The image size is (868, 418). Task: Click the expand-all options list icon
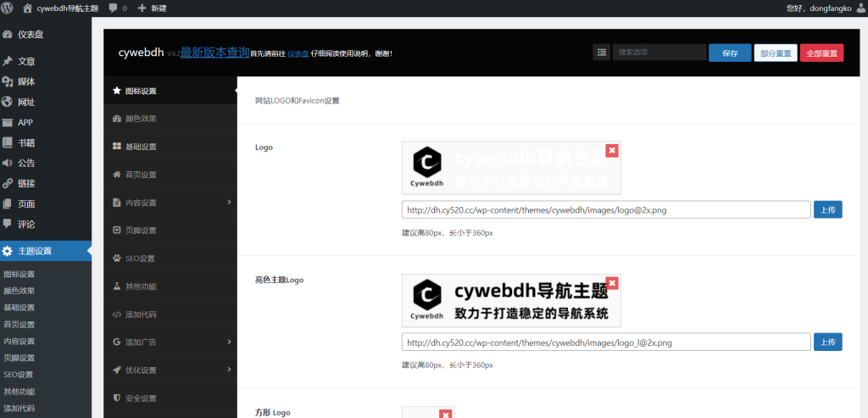[x=601, y=53]
